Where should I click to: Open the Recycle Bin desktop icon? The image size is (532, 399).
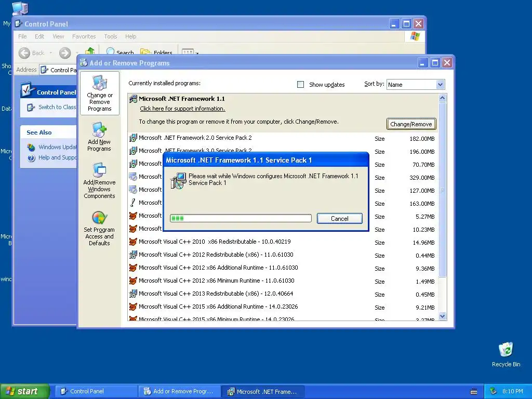[x=506, y=350]
